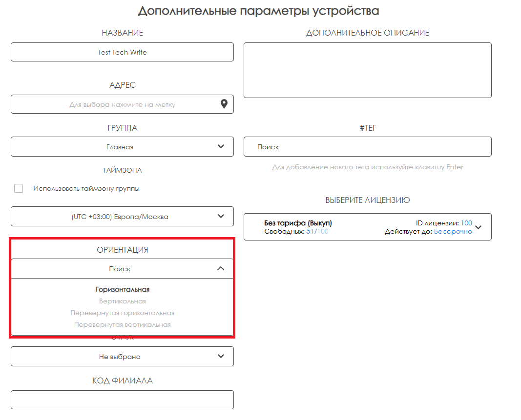Click the license ID 100 link
The image size is (521, 420).
pos(466,223)
